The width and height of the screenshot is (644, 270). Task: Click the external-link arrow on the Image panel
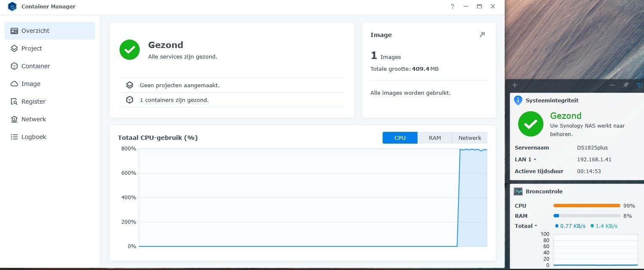coord(482,35)
